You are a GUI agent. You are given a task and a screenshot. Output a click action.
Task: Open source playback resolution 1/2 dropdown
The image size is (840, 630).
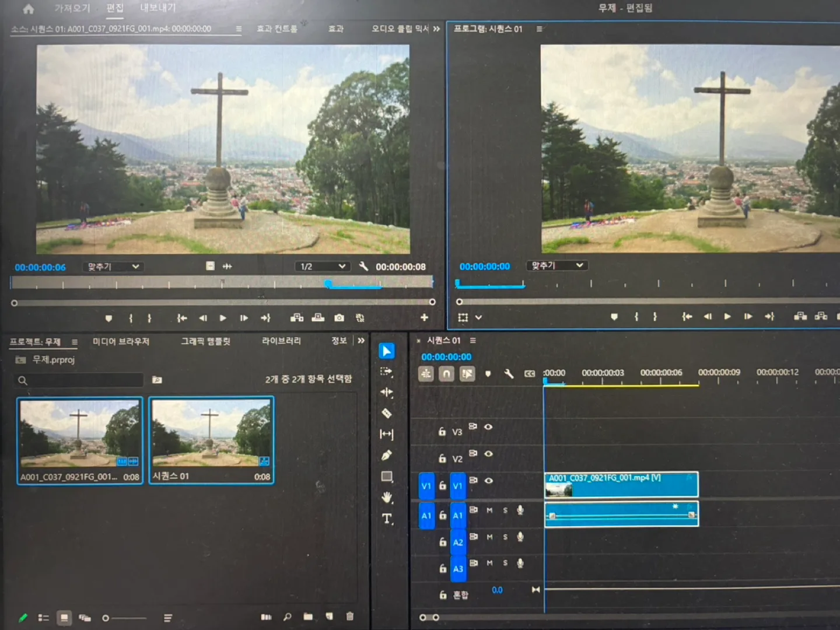321,267
